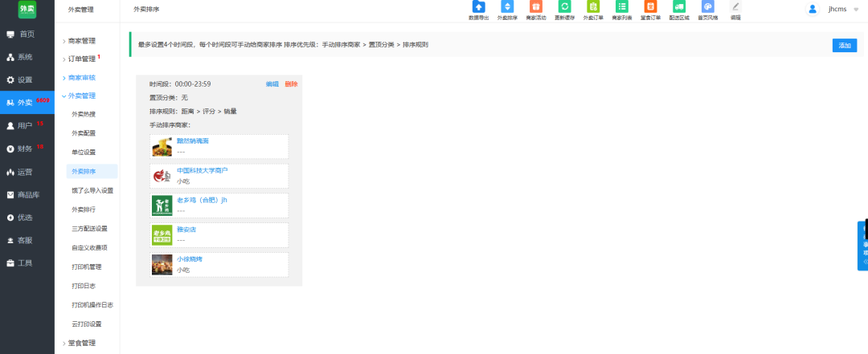Click the 配送区域 truck icon
Screen dimensions: 868x354
point(679,7)
